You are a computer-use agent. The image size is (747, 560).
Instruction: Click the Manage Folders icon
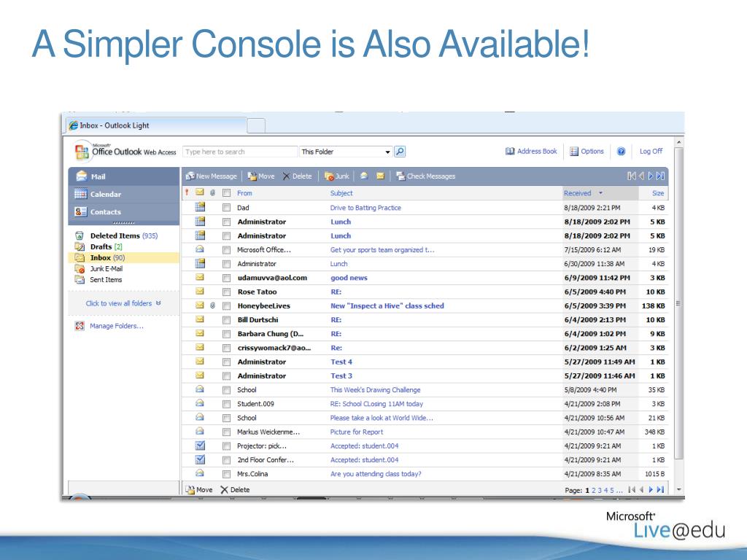pos(80,326)
